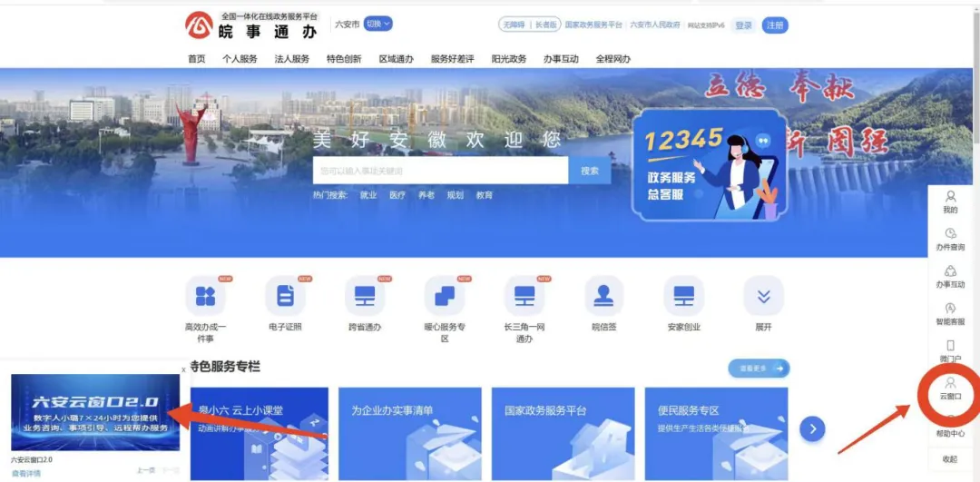The width and height of the screenshot is (980, 482).
Task: Open the 安家创业 service icon
Action: pyautogui.click(x=684, y=296)
